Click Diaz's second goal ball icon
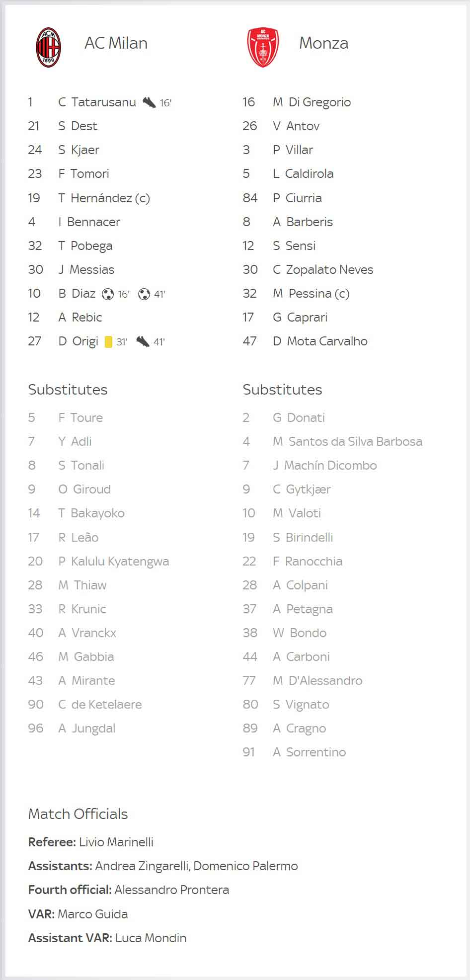 144,294
